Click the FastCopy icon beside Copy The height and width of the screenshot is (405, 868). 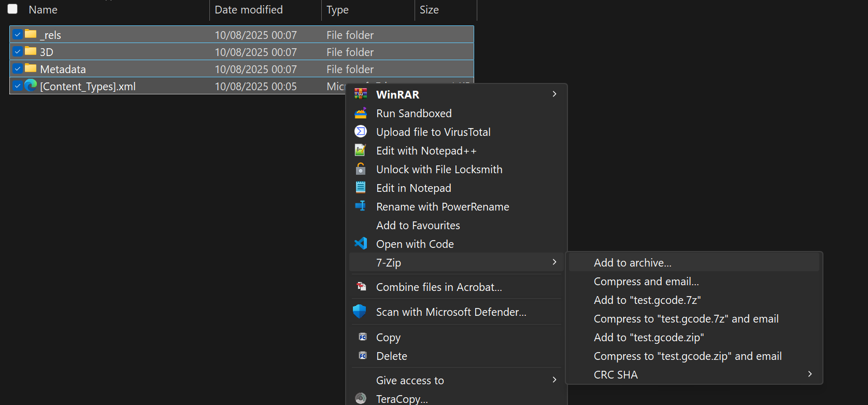click(x=363, y=337)
